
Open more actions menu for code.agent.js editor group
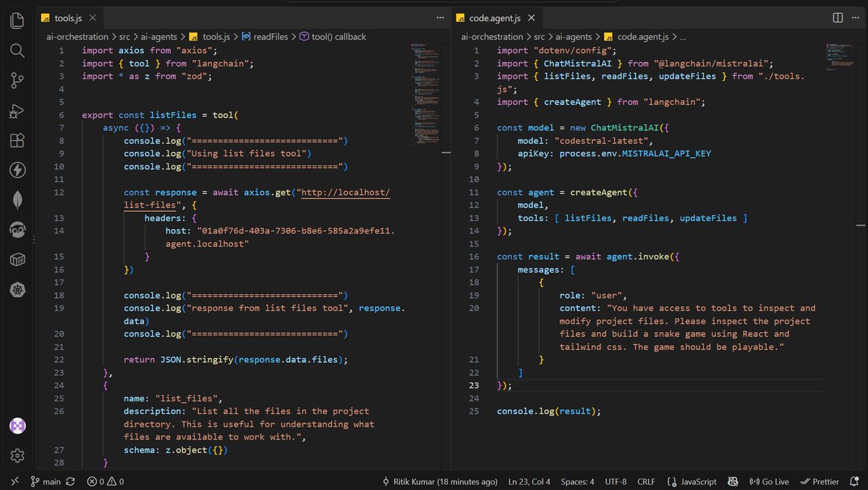tap(856, 17)
